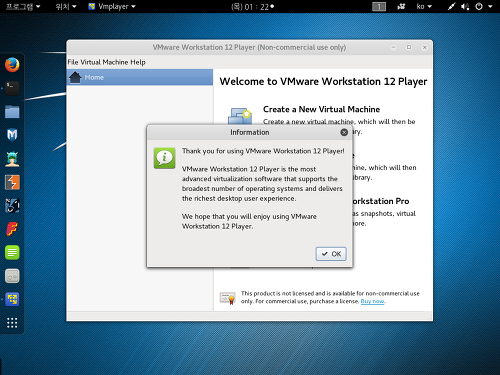Launch Burp Suite from the dock
The height and width of the screenshot is (375, 500).
(12, 182)
